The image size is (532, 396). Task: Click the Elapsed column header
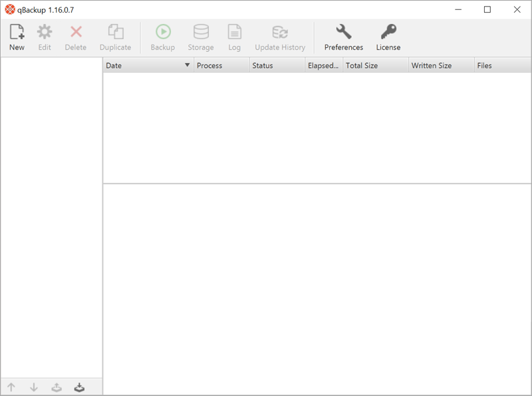tap(324, 65)
